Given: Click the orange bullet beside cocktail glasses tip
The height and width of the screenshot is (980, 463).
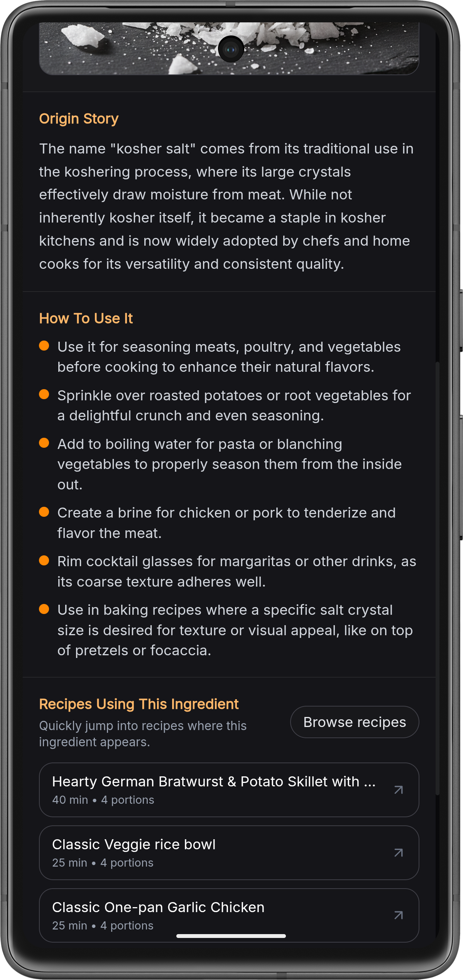Looking at the screenshot, I should (x=44, y=560).
